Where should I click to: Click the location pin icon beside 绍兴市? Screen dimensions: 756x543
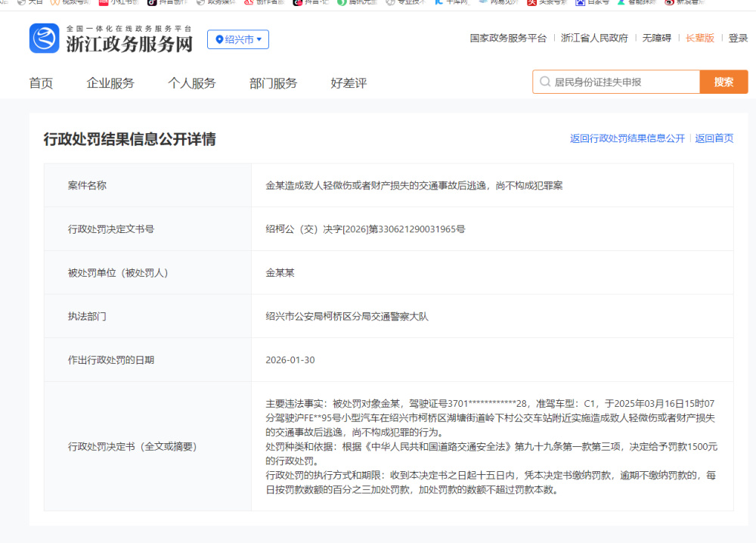pos(219,39)
